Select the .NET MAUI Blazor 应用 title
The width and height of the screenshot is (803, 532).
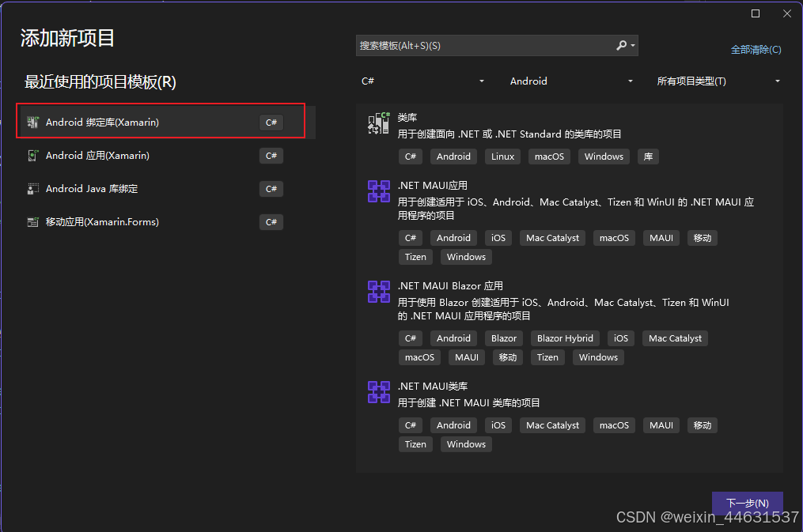point(450,286)
